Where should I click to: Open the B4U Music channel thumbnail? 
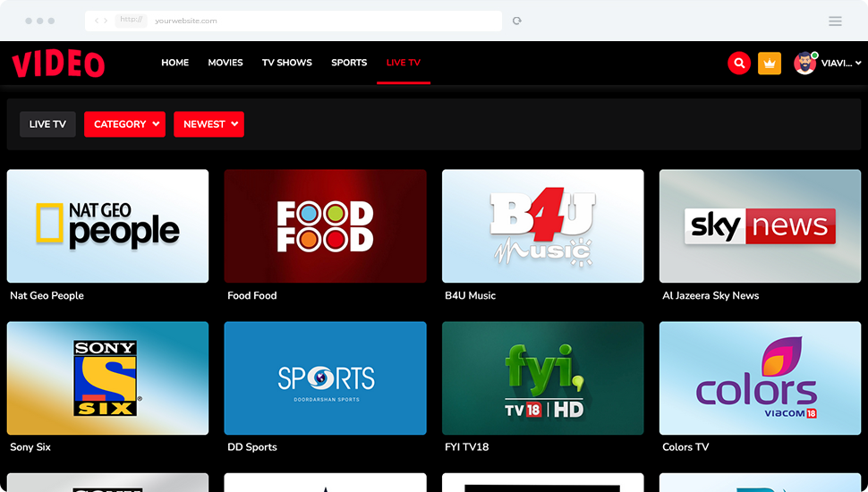point(543,225)
